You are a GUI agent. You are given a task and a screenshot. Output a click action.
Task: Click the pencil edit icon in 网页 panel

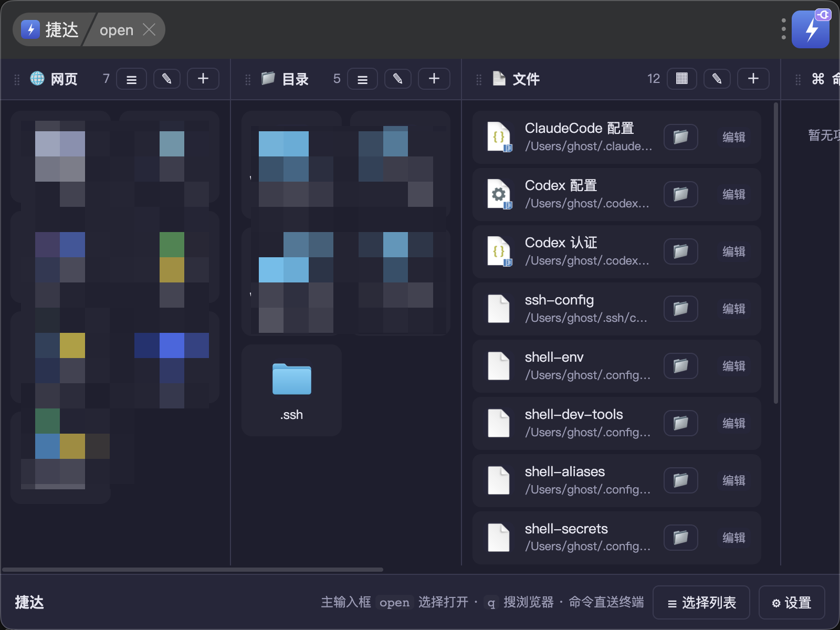pos(167,79)
